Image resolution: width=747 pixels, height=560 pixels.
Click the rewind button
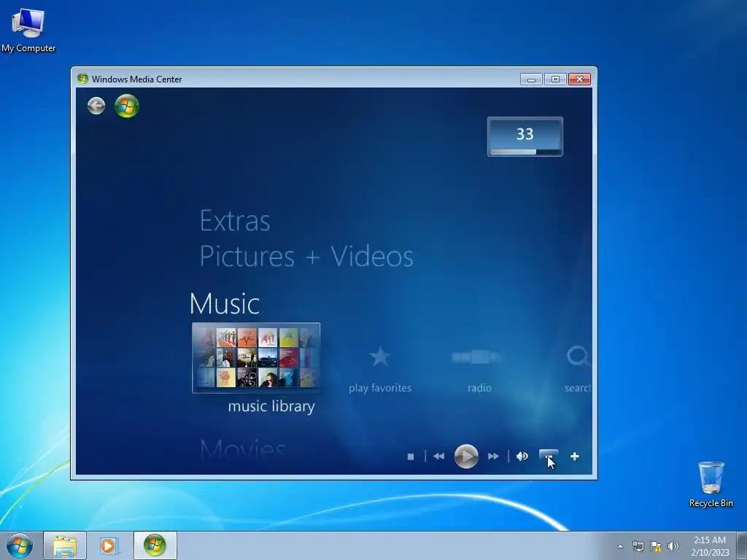(x=438, y=456)
